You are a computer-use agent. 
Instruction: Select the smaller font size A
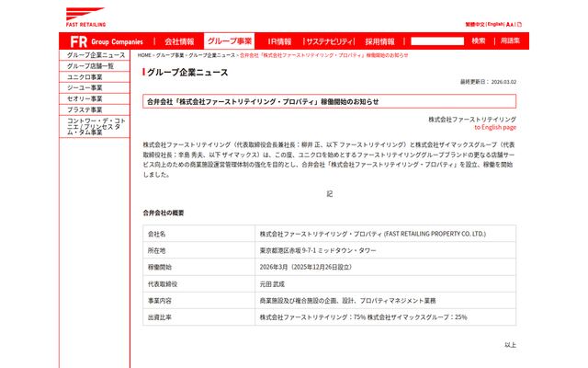pos(513,25)
